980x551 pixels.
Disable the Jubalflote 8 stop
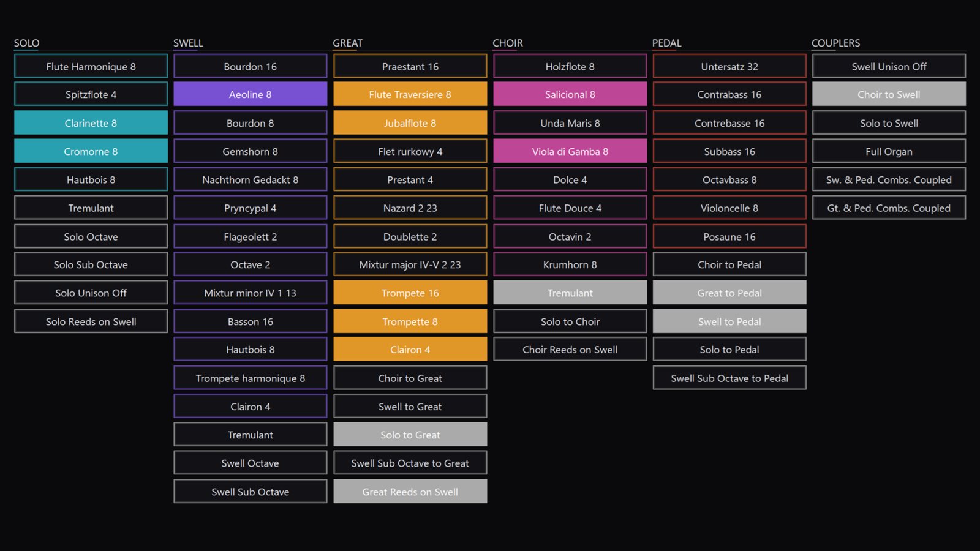pyautogui.click(x=410, y=123)
